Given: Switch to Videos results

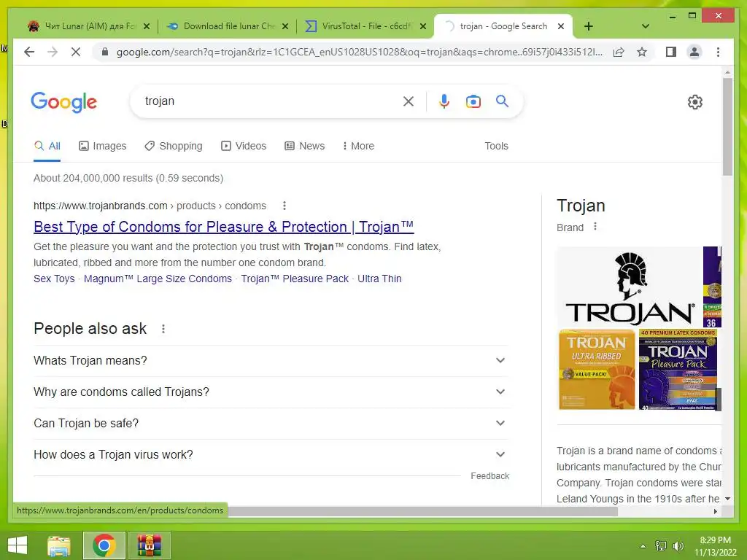Looking at the screenshot, I should point(244,146).
